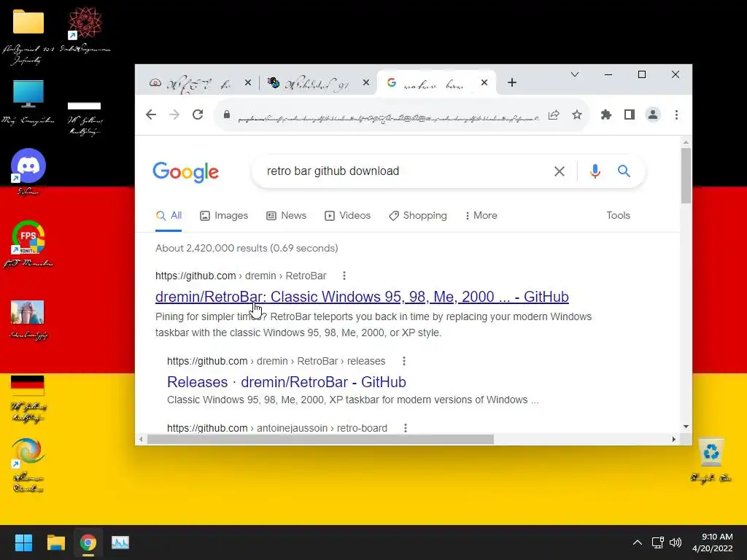Click the blue search magnifier icon
747x560 pixels.
pyautogui.click(x=624, y=171)
